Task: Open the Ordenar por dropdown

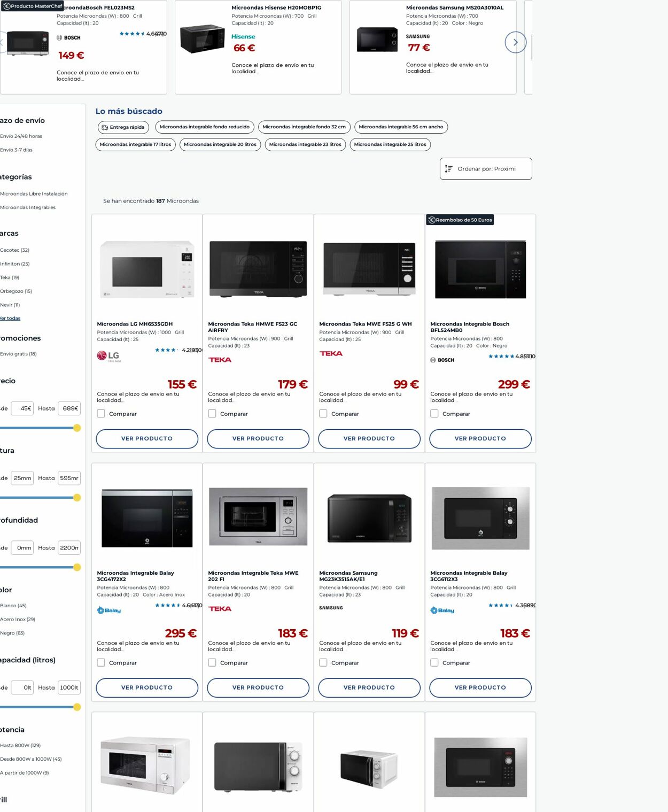Action: (x=486, y=169)
